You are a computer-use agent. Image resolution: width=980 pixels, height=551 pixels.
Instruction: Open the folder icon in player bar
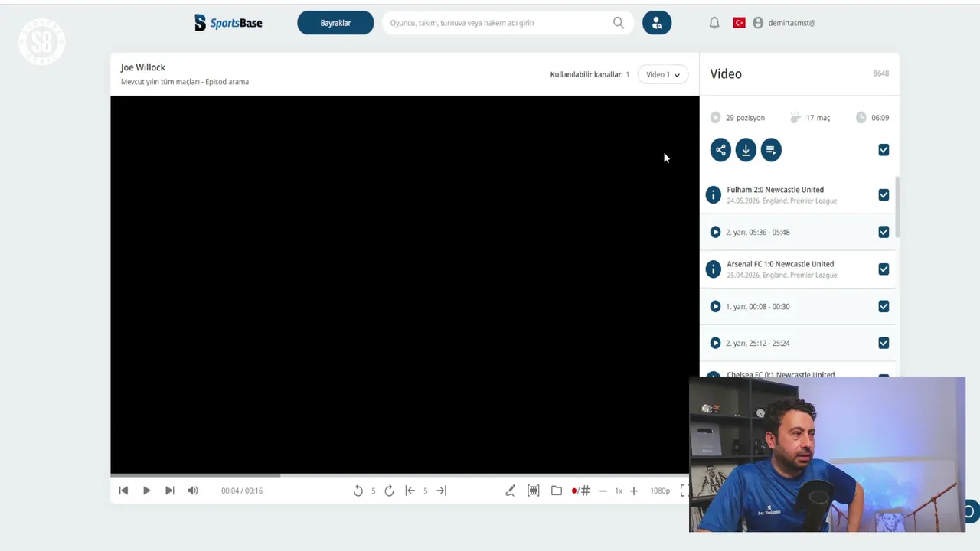point(557,491)
